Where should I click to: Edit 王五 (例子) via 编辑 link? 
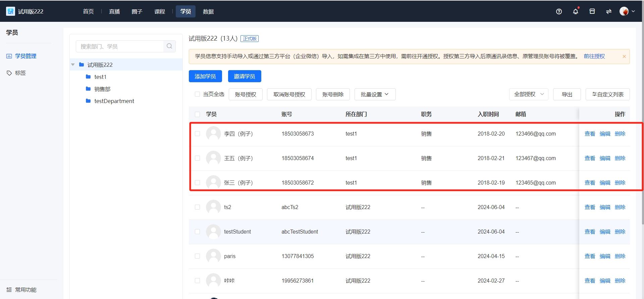click(605, 158)
